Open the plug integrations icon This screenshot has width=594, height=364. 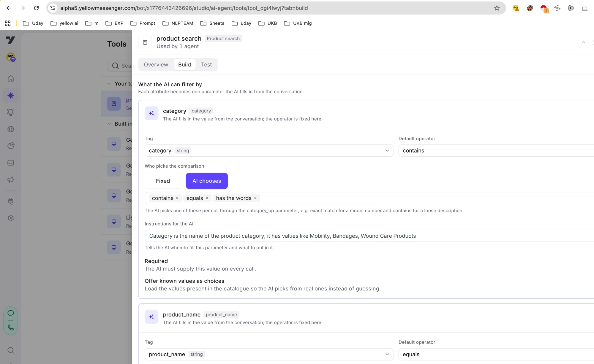click(11, 201)
